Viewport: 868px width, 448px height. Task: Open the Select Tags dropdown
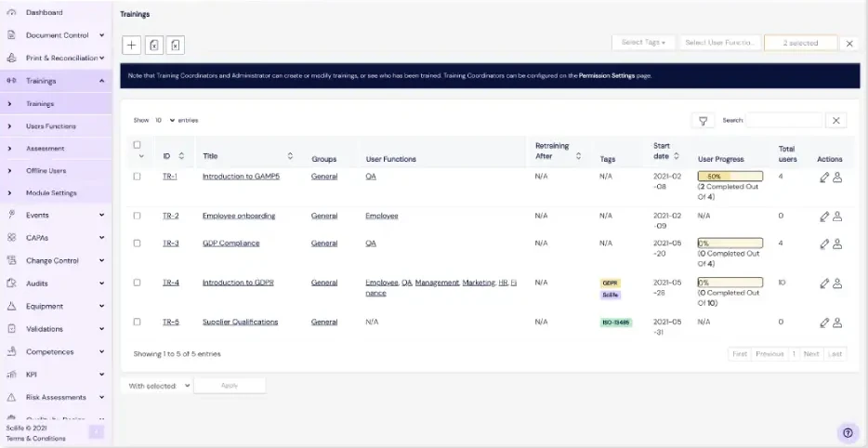(x=643, y=43)
